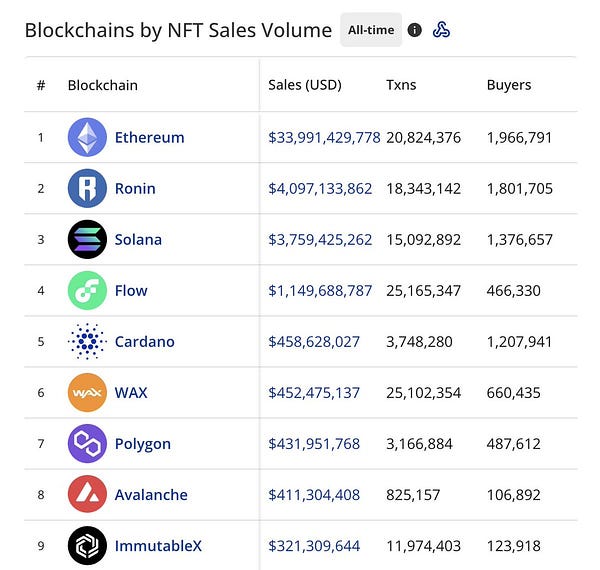Sort by Sales (USD) column header
The image size is (600, 570).
tap(305, 85)
